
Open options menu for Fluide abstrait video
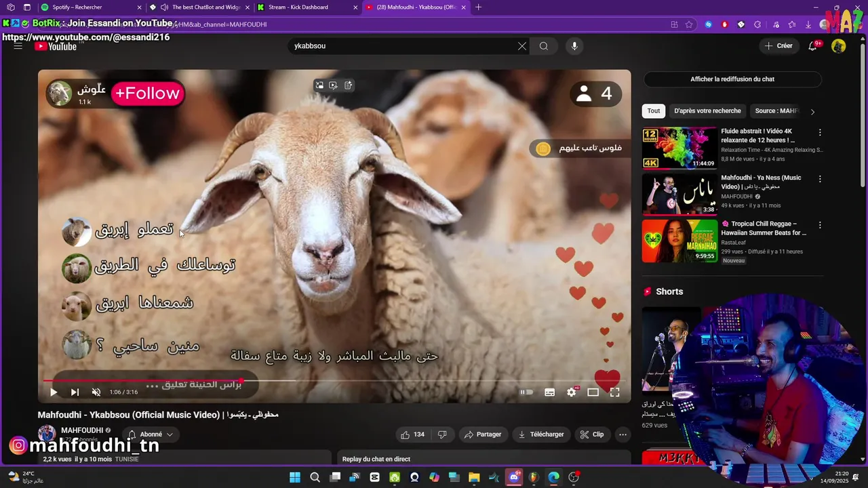820,133
